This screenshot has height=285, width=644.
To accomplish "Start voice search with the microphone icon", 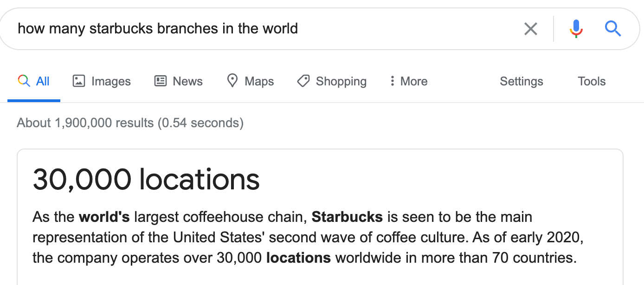I will click(576, 29).
